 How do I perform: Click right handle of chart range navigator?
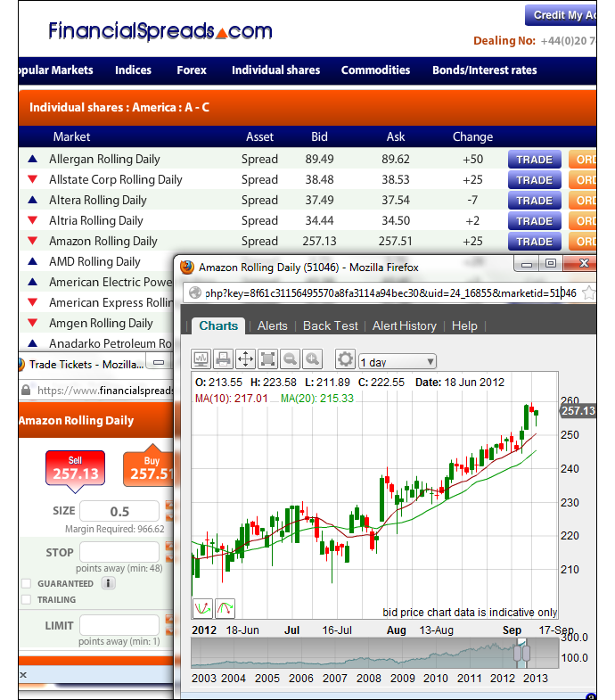tap(526, 653)
